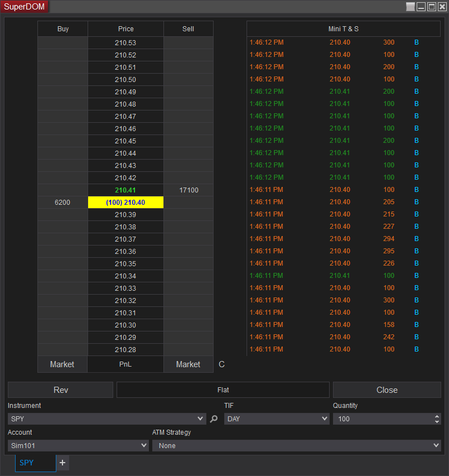Click the PnL display cell
449x476 pixels.
(125, 364)
